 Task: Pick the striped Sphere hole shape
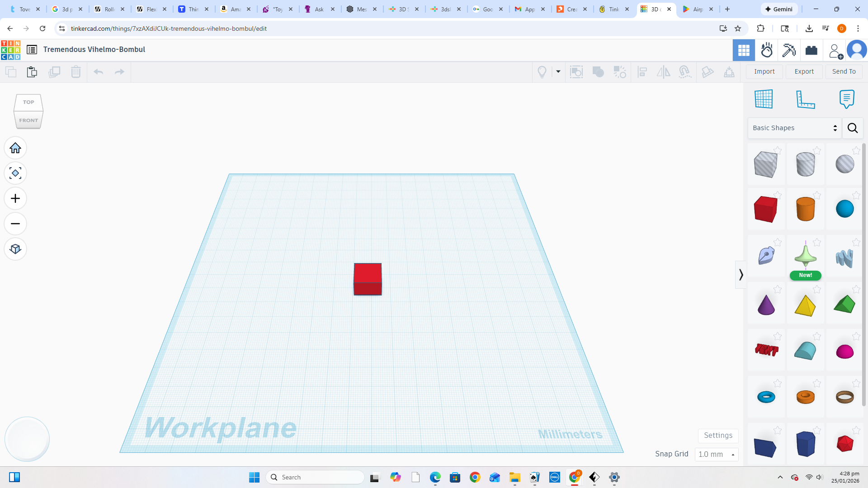pos(844,164)
